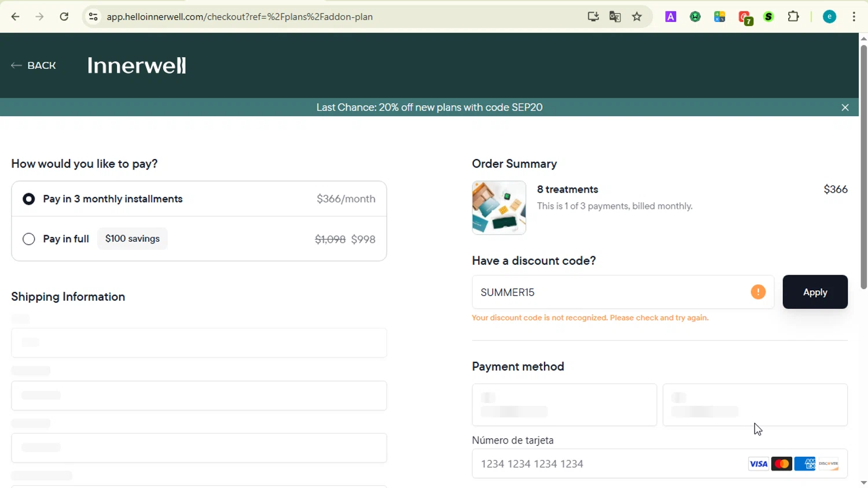The height and width of the screenshot is (488, 868).
Task: Open the translate page icon
Action: click(615, 17)
